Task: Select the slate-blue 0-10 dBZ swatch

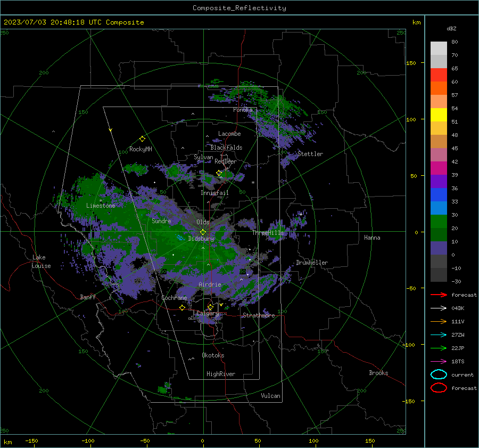Action: 439,248
